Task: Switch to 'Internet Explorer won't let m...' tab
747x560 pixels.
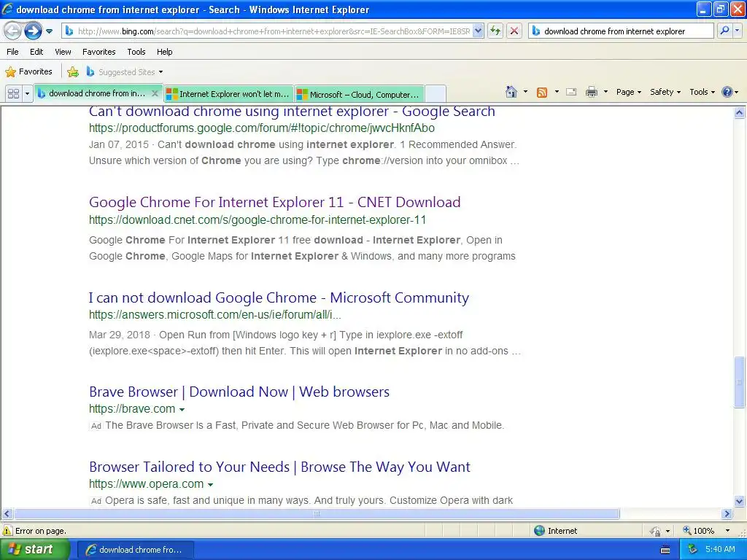Action: 228,94
